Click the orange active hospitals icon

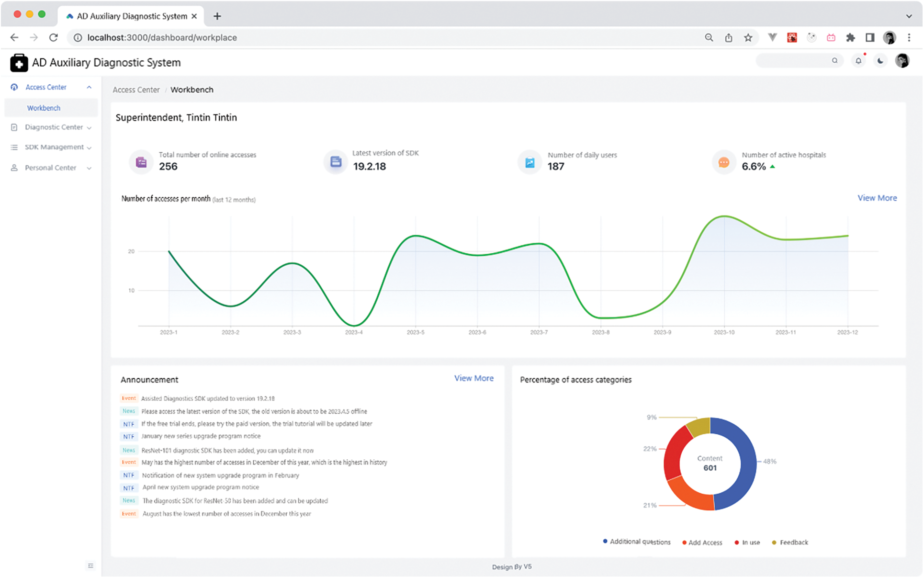(724, 163)
